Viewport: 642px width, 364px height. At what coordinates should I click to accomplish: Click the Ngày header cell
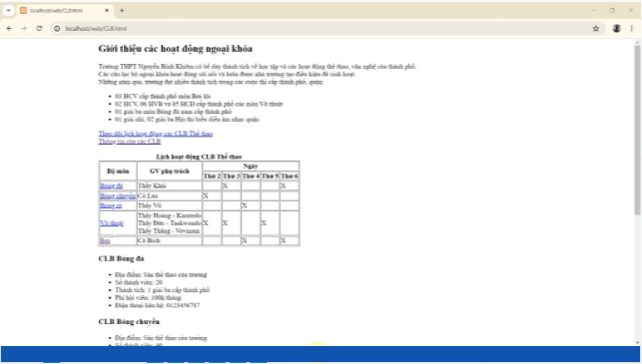click(251, 167)
